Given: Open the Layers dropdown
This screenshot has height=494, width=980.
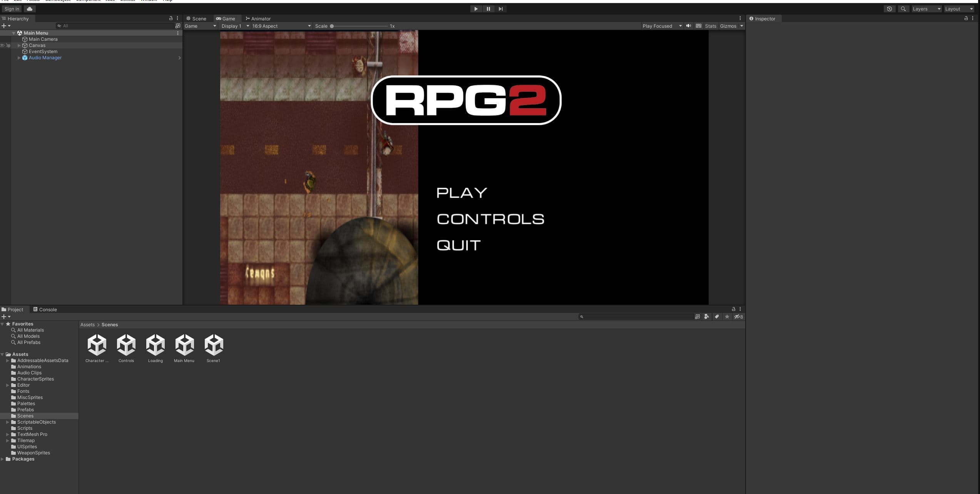Looking at the screenshot, I should (x=926, y=9).
